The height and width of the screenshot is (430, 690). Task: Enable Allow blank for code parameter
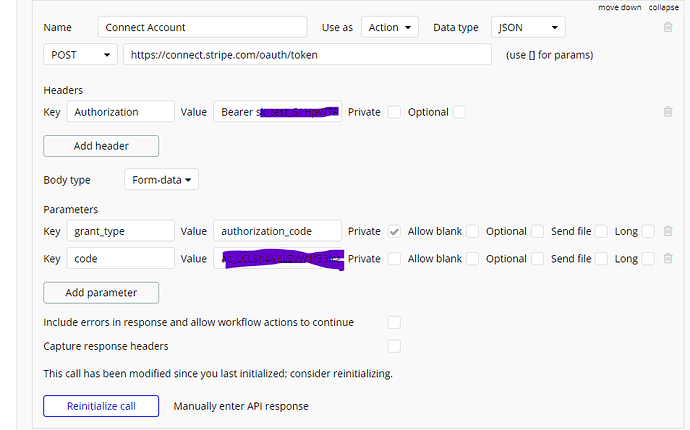point(472,259)
